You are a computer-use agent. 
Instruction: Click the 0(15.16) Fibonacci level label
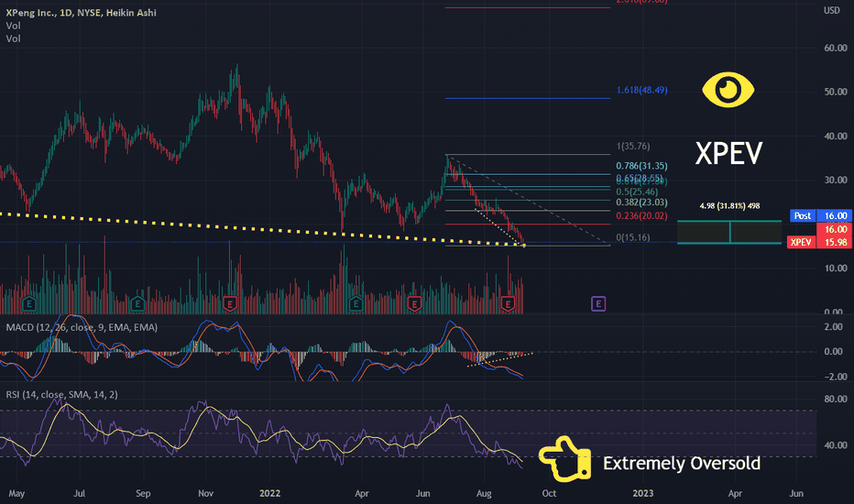[x=633, y=237]
